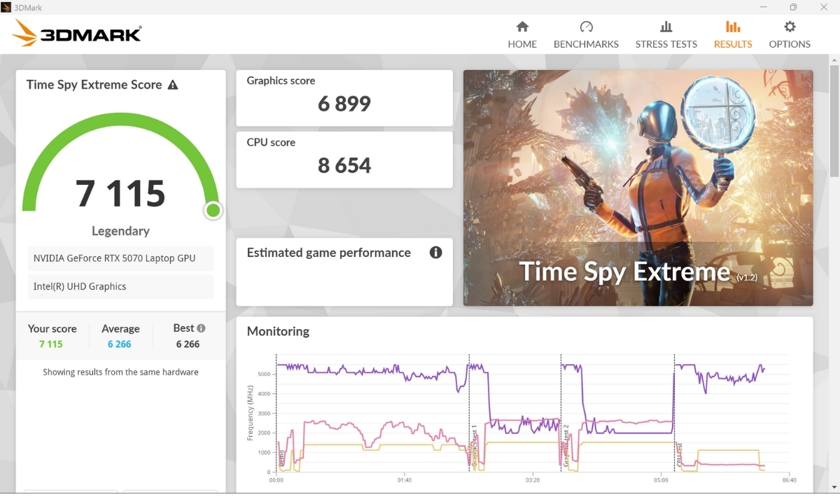
Task: Click the 3DMark app icon in title bar
Action: point(6,7)
